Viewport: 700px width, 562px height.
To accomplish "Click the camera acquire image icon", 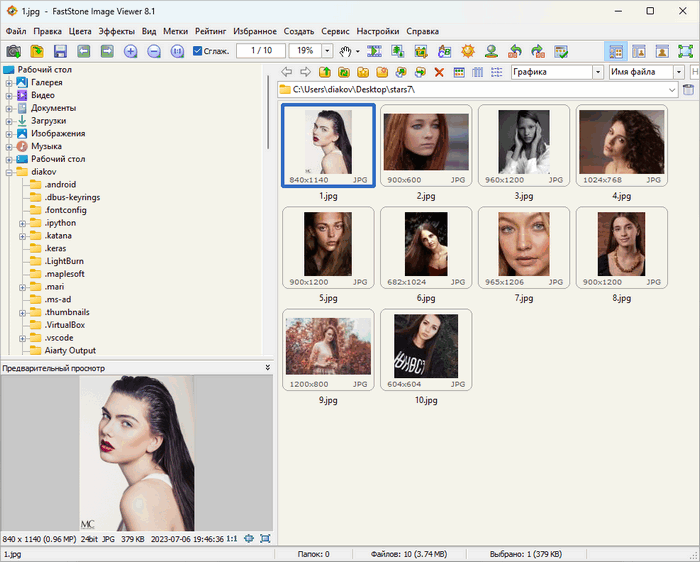I will (x=14, y=51).
